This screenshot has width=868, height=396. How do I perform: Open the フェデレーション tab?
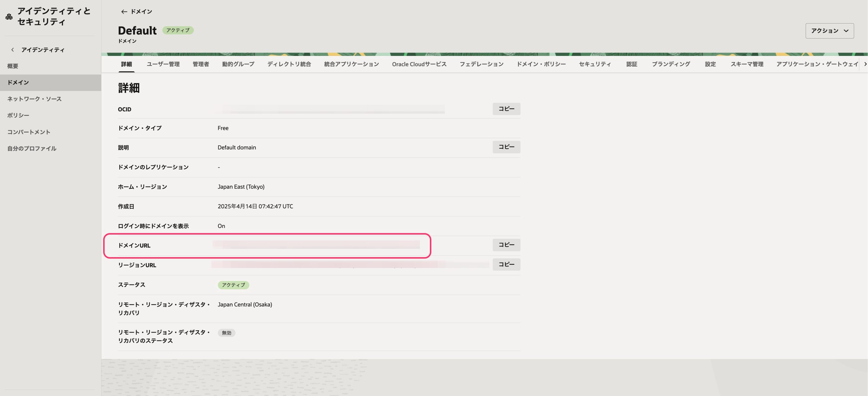click(x=481, y=64)
